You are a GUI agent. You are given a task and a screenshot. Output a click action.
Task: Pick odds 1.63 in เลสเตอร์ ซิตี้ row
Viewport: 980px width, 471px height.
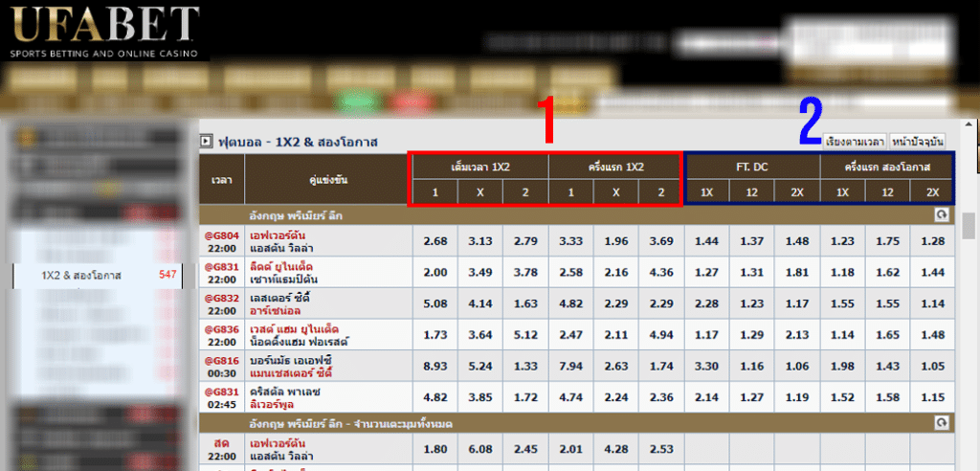click(525, 304)
